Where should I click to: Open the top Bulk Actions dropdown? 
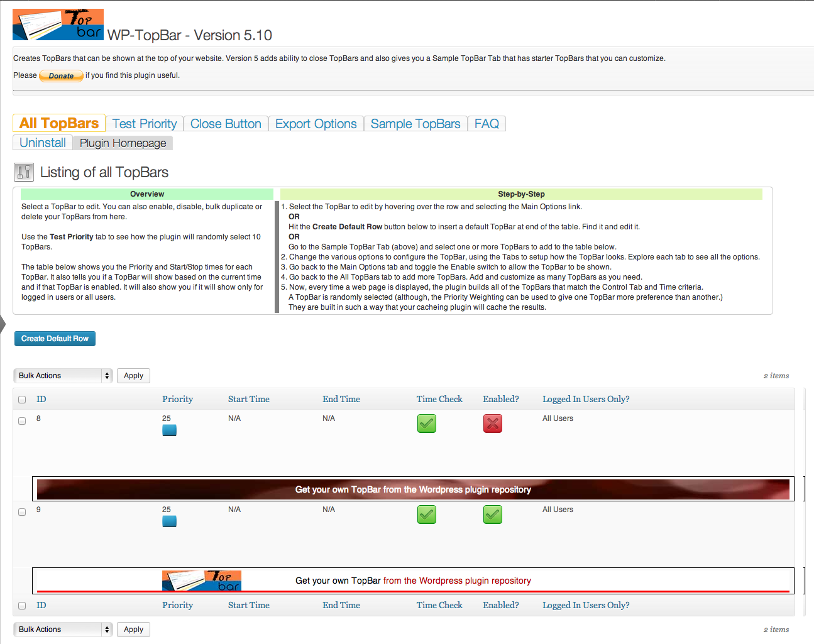(x=63, y=376)
